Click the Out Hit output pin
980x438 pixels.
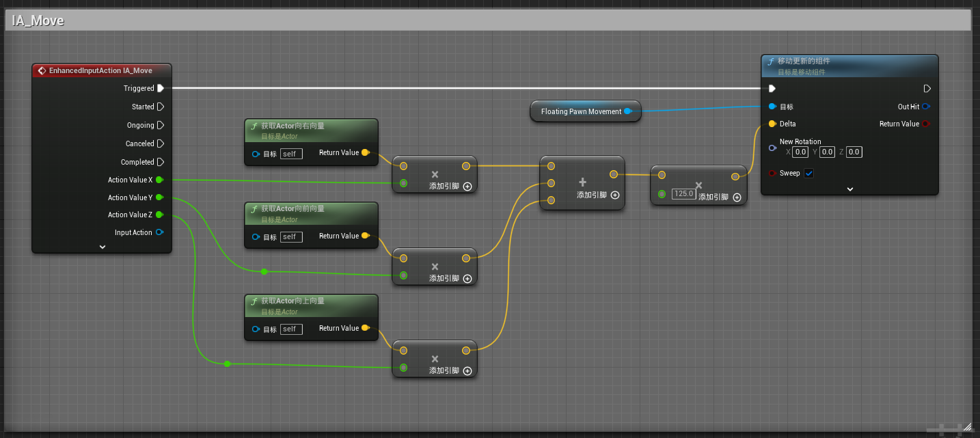pos(925,107)
